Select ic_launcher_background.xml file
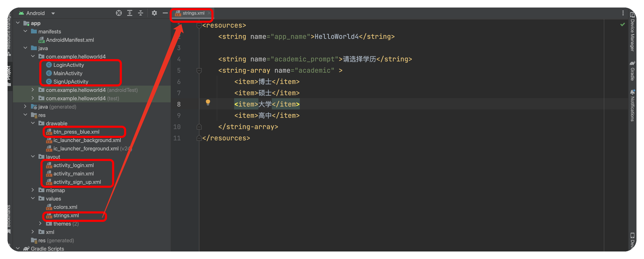Screen dimensions: 644x259 click(83, 140)
